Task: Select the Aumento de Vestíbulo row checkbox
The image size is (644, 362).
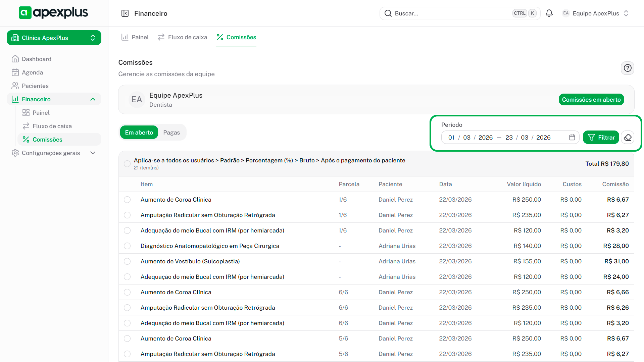Action: (127, 261)
